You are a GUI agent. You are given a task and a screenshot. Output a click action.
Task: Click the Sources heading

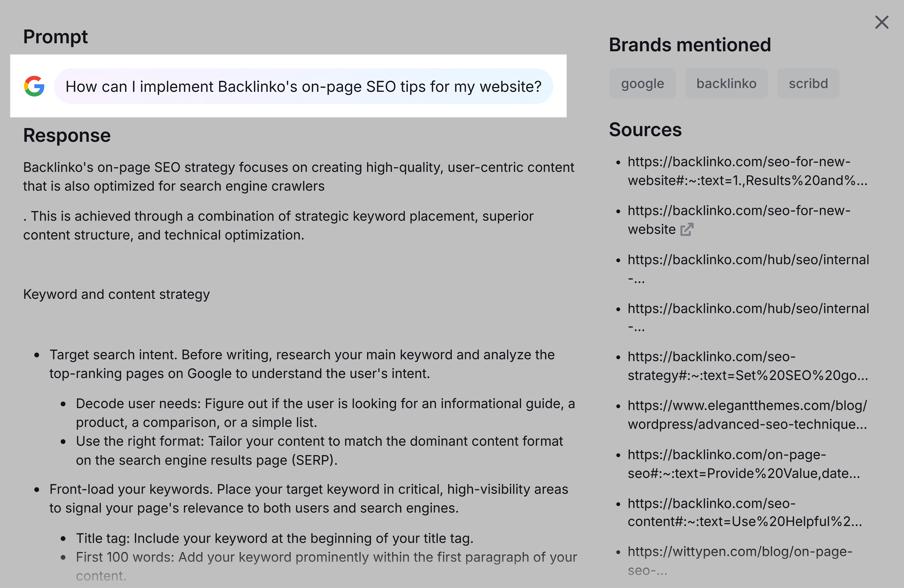(645, 130)
